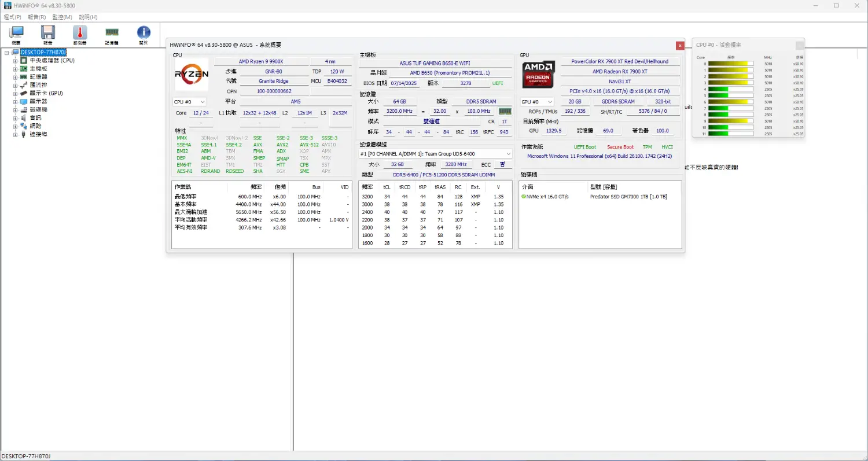Open the memory module DIMM dropdown
The width and height of the screenshot is (868, 461).
tap(436, 153)
